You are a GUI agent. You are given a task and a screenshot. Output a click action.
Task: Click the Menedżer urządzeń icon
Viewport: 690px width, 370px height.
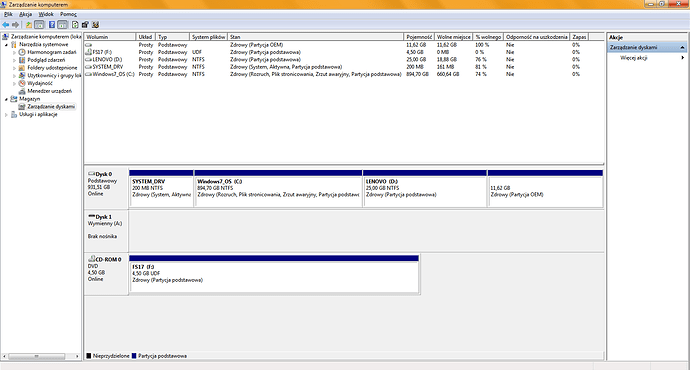[x=22, y=91]
